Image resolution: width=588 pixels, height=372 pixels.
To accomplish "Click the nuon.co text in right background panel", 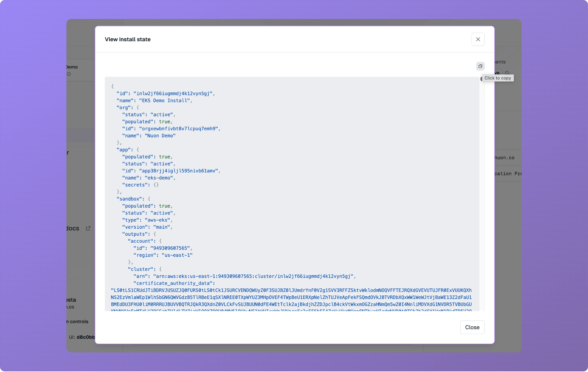I will coord(504,158).
